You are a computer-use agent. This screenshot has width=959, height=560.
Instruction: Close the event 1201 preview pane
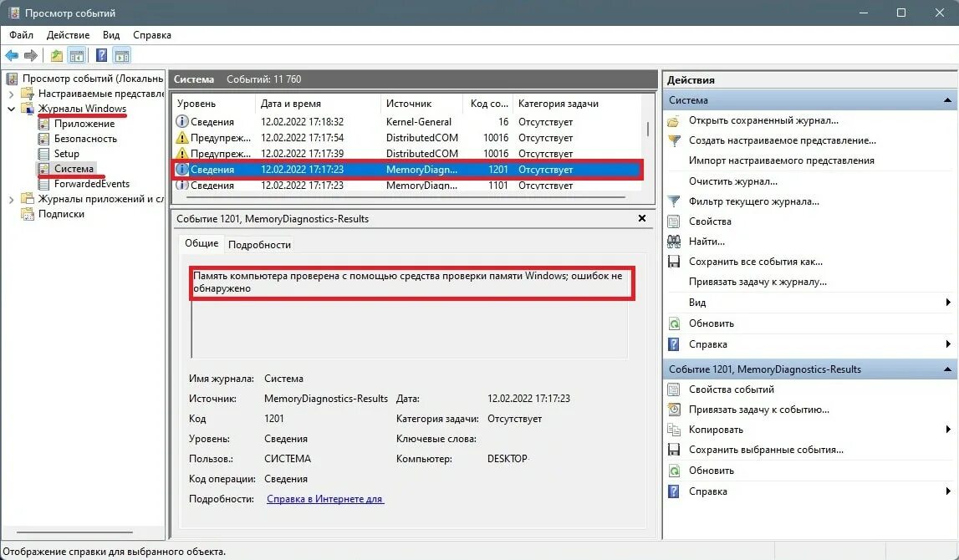tap(642, 218)
